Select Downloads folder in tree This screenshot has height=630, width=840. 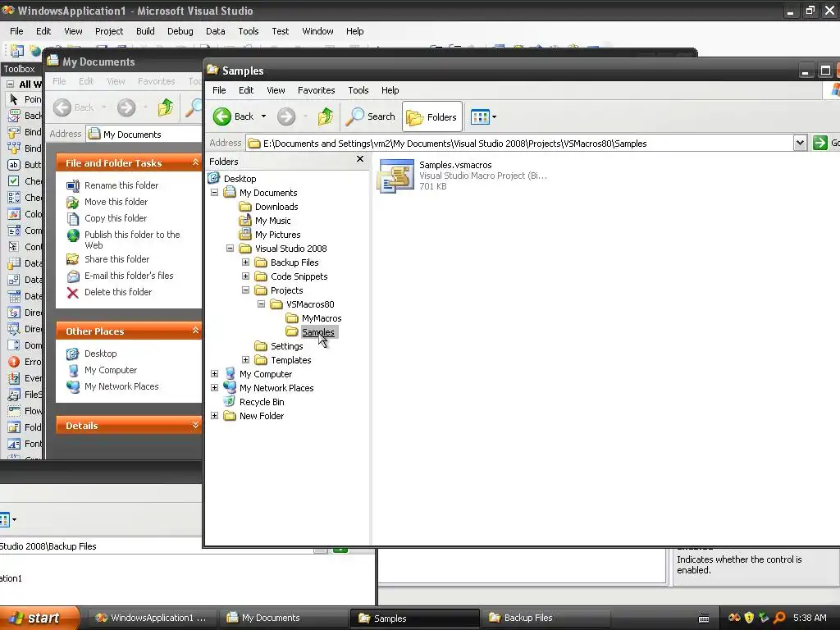tap(276, 206)
